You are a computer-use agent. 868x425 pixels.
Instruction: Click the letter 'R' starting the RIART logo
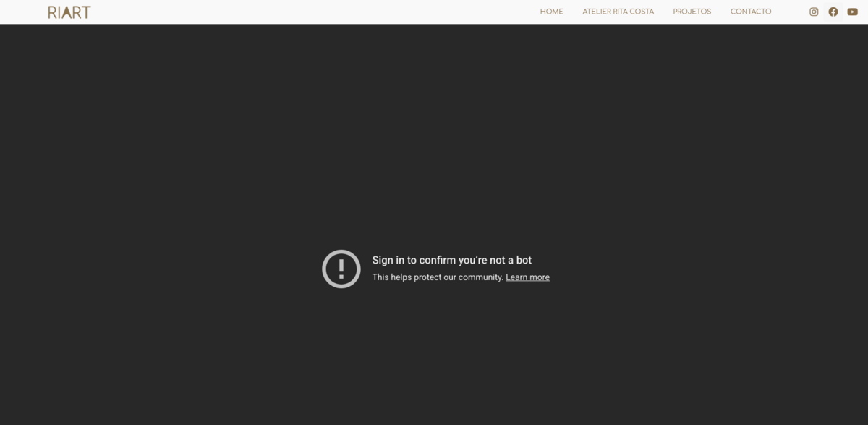(x=52, y=12)
